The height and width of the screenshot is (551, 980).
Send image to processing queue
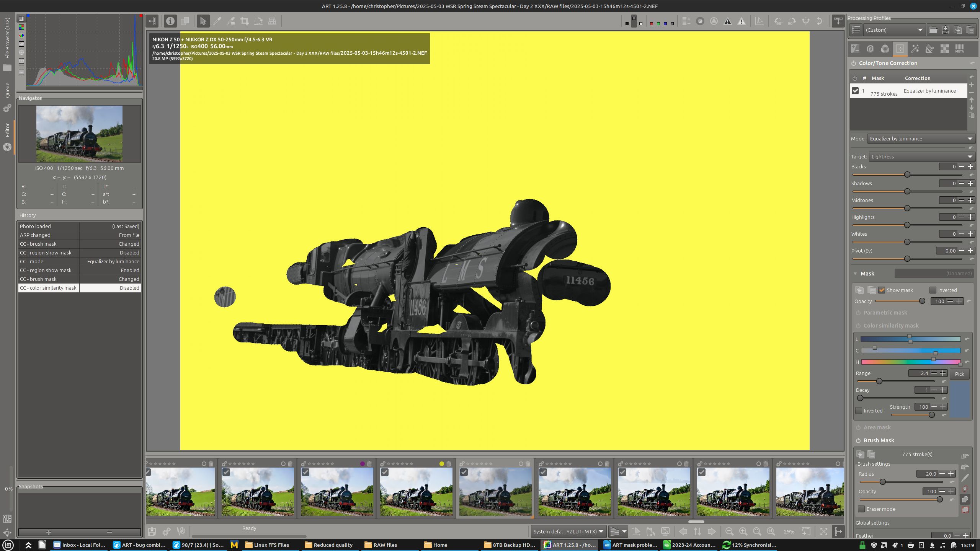tap(167, 531)
